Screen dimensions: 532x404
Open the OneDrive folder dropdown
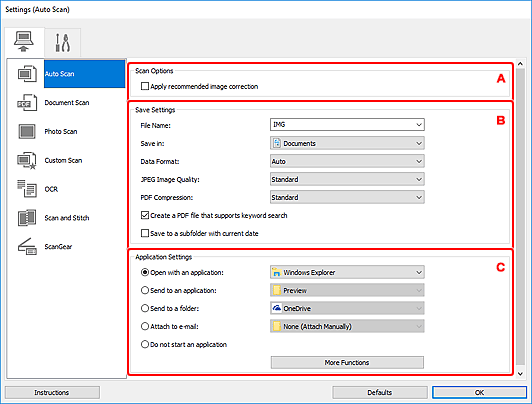tap(347, 308)
